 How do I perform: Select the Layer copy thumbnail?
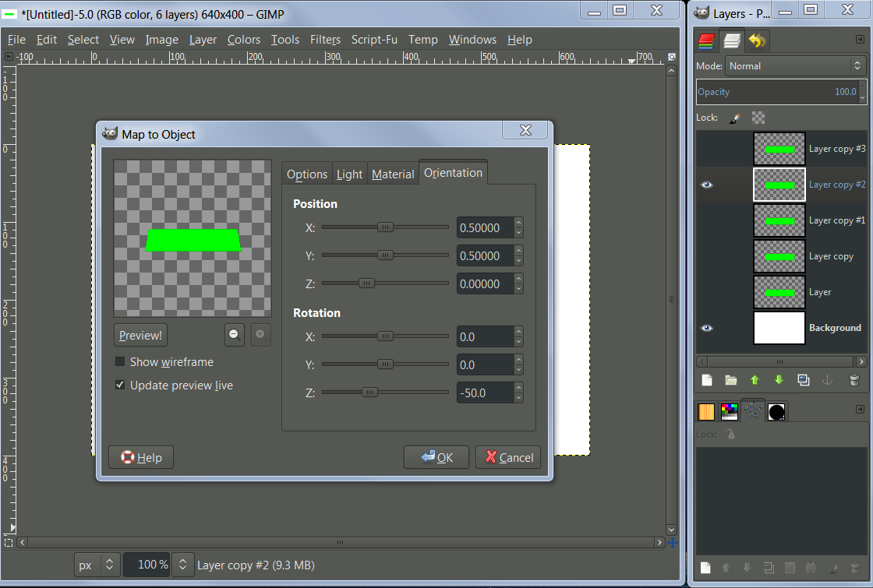click(779, 256)
